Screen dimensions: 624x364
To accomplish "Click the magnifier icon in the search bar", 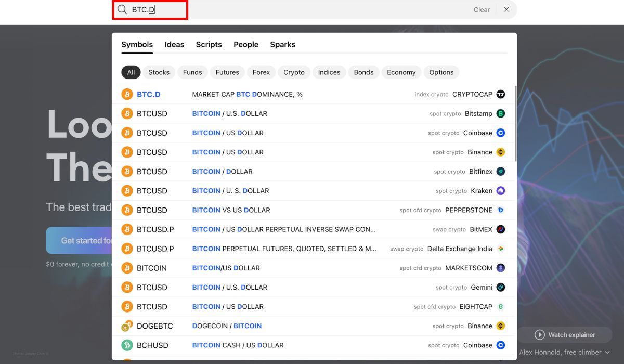I will (122, 10).
